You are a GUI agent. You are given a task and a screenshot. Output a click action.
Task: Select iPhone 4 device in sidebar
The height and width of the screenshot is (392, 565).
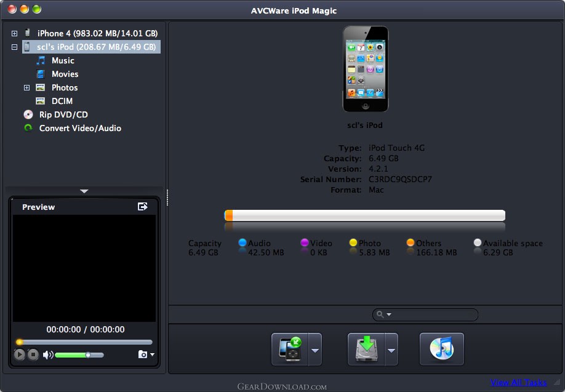point(97,33)
